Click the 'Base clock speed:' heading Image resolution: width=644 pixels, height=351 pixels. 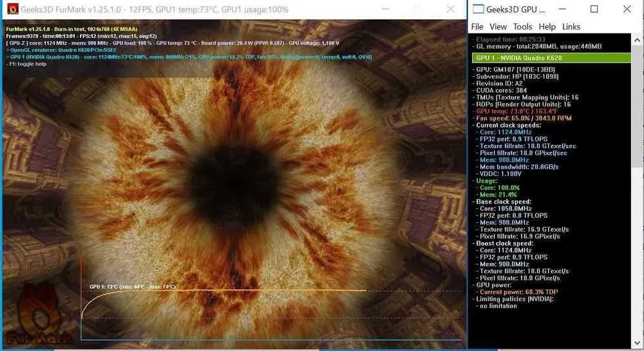tap(502, 202)
